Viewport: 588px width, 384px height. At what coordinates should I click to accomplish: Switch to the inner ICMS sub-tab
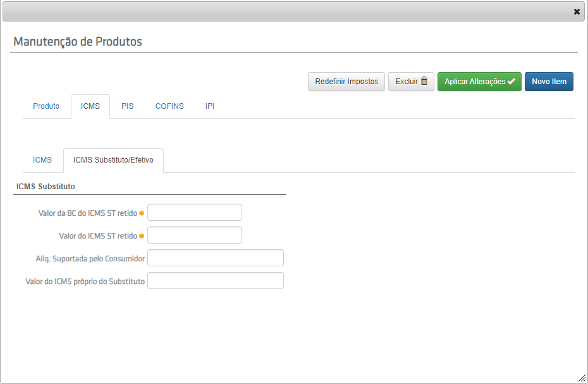(42, 160)
